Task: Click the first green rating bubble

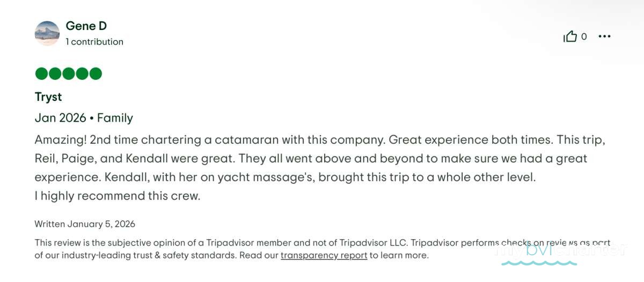Action: [41, 74]
